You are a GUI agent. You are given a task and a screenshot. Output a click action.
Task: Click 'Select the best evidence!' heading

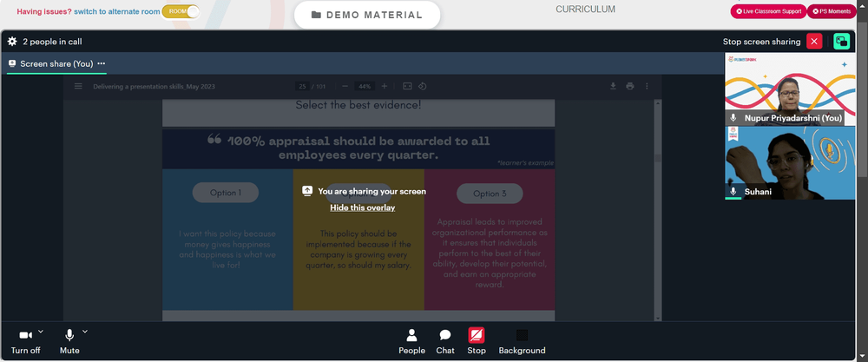pyautogui.click(x=358, y=105)
